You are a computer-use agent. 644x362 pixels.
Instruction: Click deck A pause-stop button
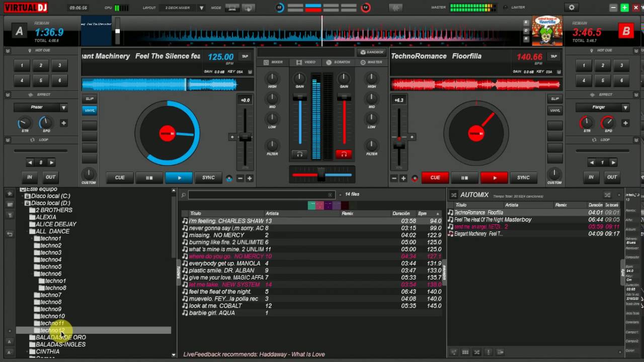coord(149,177)
